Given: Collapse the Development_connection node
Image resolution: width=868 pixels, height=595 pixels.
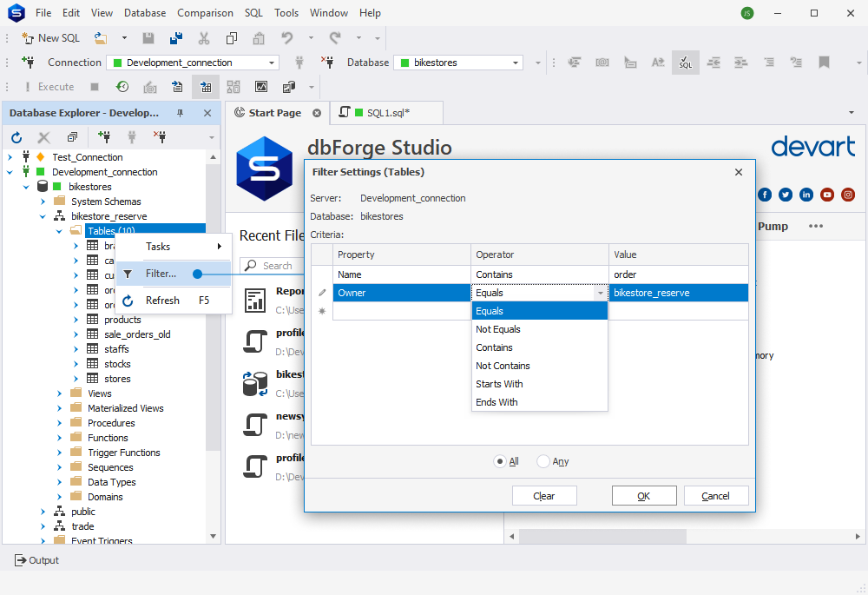Looking at the screenshot, I should [x=10, y=172].
